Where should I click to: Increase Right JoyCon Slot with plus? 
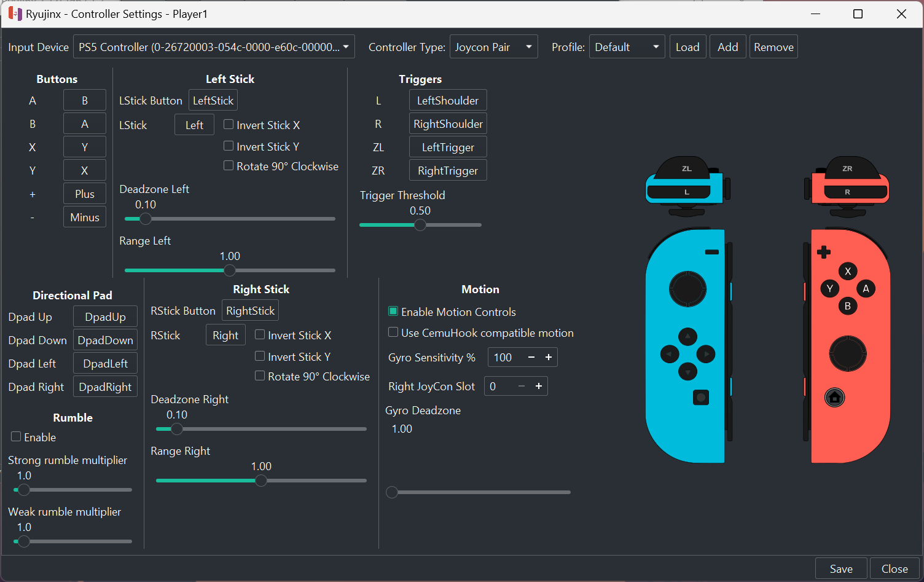click(539, 386)
